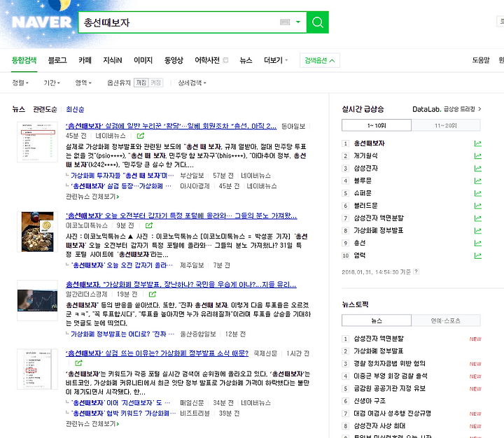The width and height of the screenshot is (504, 438).
Task: Click trend chart icon for 삼성전자
Action: pos(477,169)
